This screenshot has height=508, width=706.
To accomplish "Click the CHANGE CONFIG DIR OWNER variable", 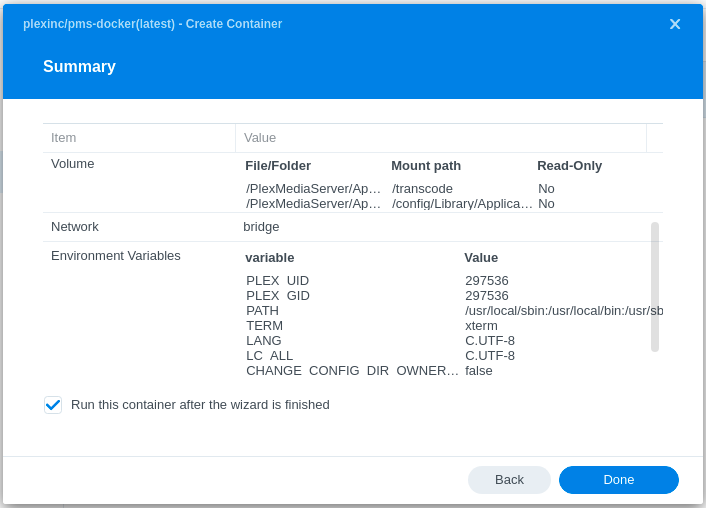I will [352, 371].
